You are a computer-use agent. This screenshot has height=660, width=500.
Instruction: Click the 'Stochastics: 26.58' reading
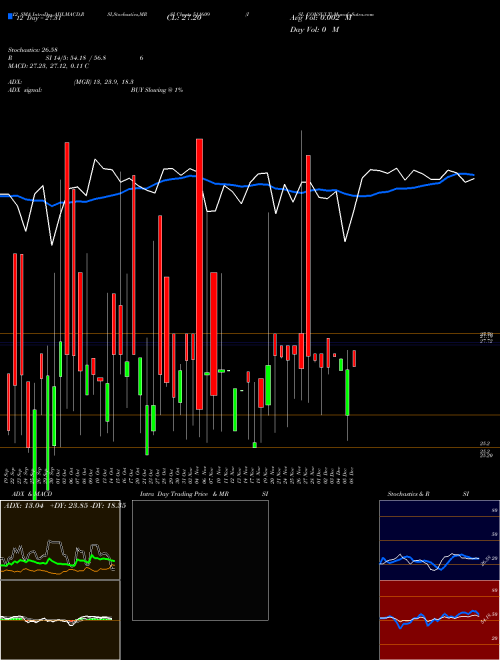point(33,50)
